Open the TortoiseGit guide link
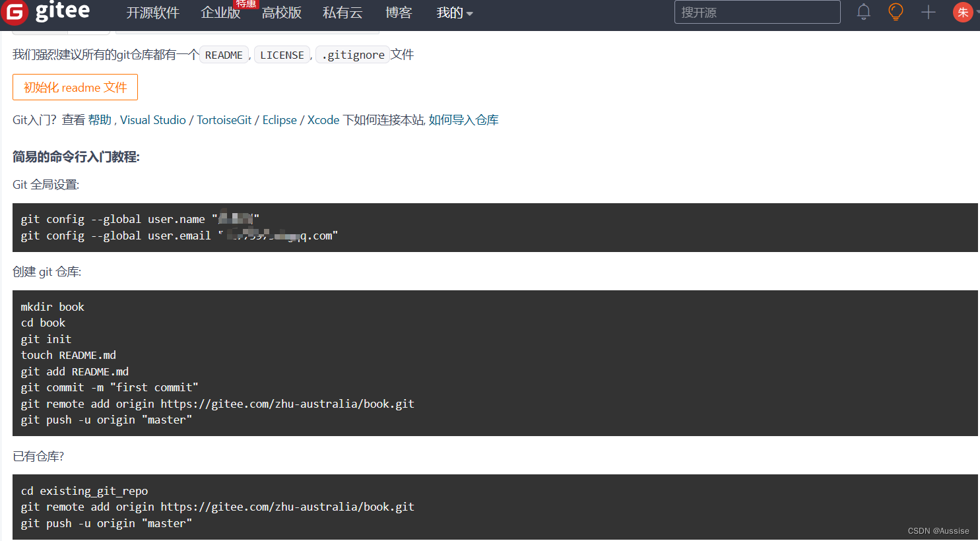Screen dimensions: 980x541 coord(224,120)
